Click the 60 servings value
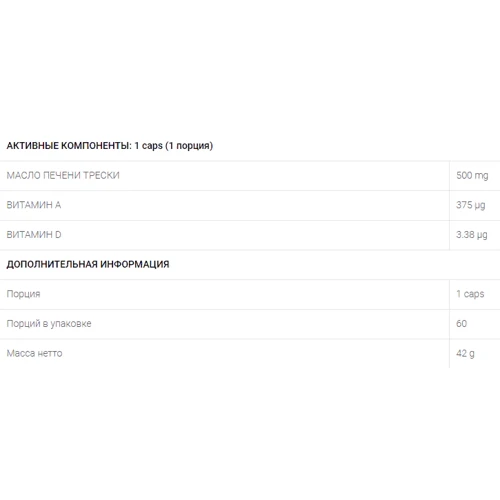Screen dimensions: 500x500 tap(461, 324)
